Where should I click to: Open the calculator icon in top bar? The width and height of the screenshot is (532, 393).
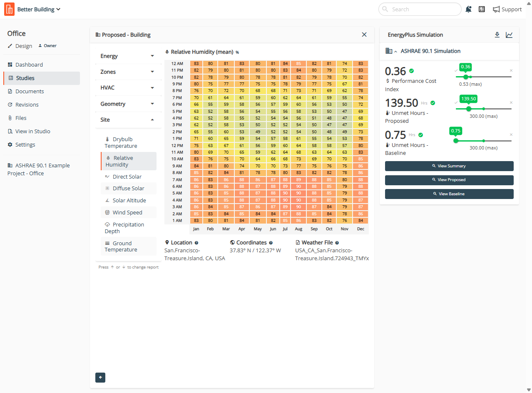(482, 9)
